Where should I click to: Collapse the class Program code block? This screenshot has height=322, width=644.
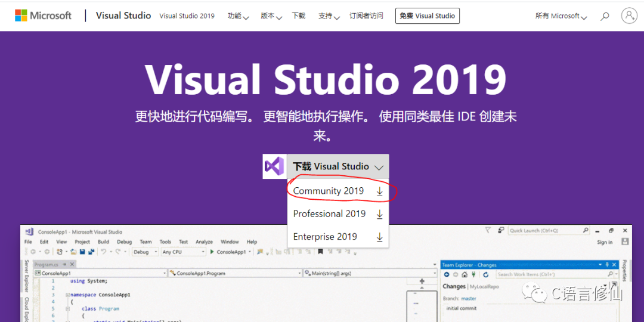(x=67, y=308)
